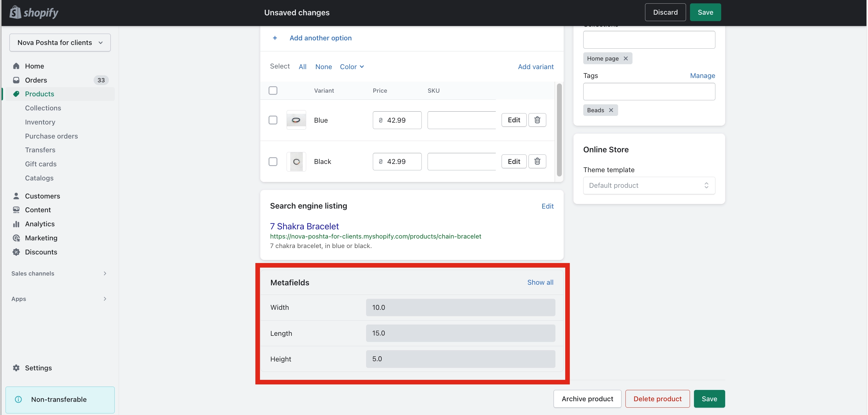Click the Length metafield value
868x415 pixels.
[461, 333]
